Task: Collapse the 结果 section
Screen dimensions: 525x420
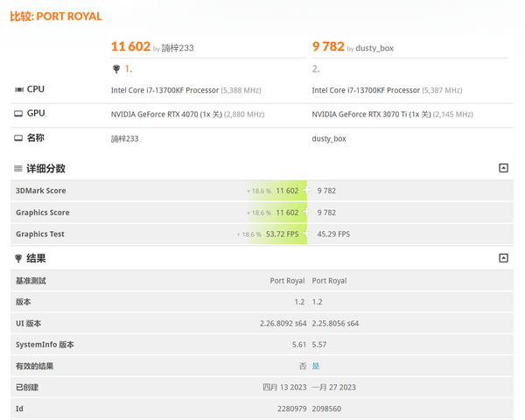Action: 503,258
